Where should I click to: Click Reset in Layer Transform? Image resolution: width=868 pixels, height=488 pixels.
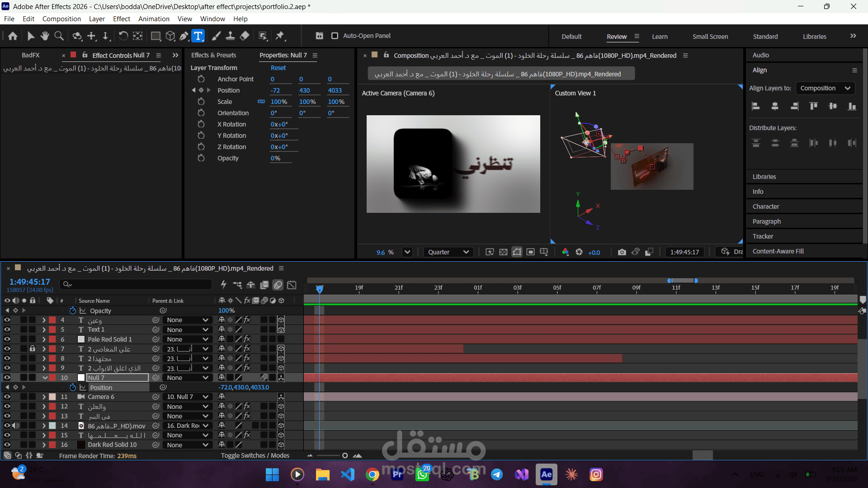[x=278, y=68]
